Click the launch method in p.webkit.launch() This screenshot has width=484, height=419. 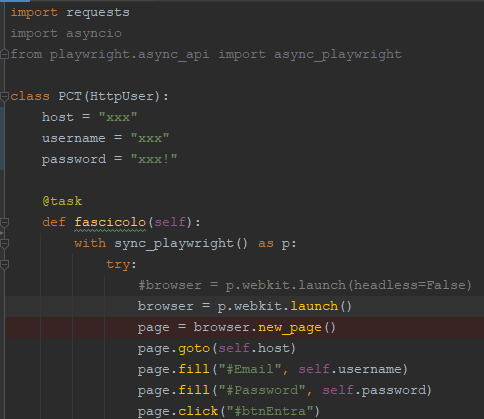(314, 306)
